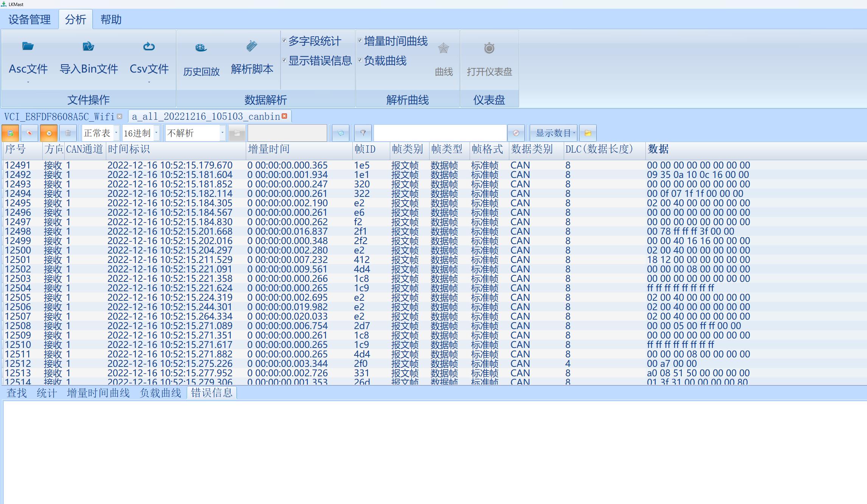867x504 pixels.
Task: Click the round icon after filter field
Action: tap(516, 133)
